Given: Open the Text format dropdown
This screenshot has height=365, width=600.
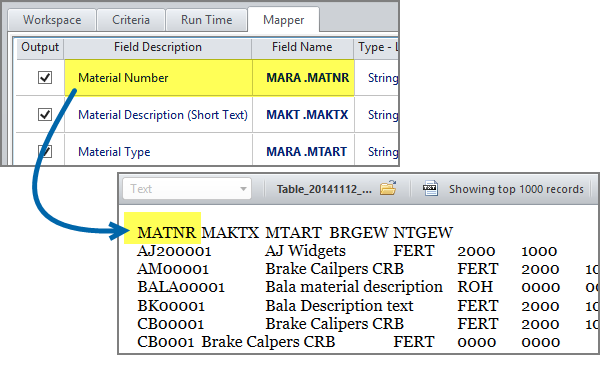Looking at the screenshot, I should [x=187, y=189].
